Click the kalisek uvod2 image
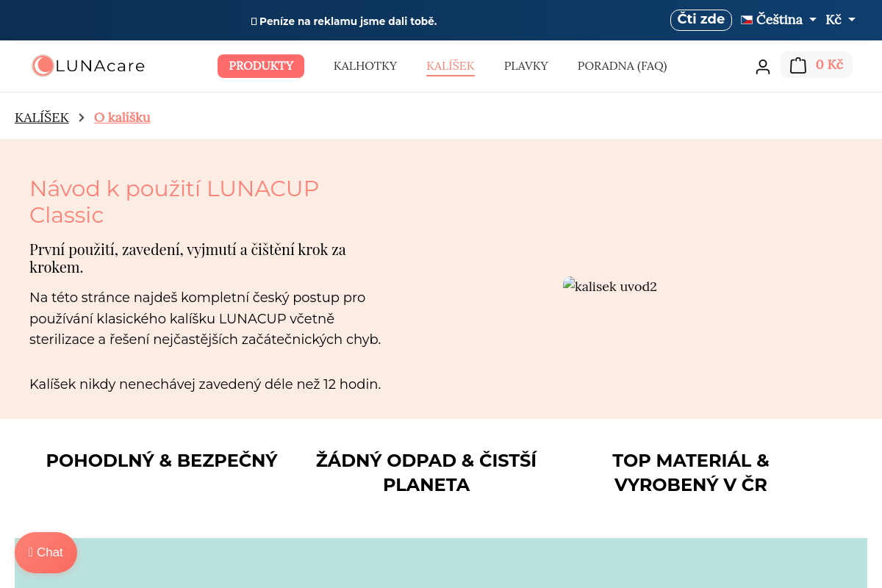Image resolution: width=882 pixels, height=588 pixels. pos(610,286)
